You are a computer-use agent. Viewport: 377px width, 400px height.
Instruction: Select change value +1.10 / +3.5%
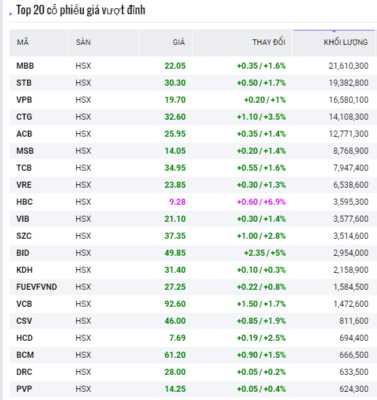(261, 117)
